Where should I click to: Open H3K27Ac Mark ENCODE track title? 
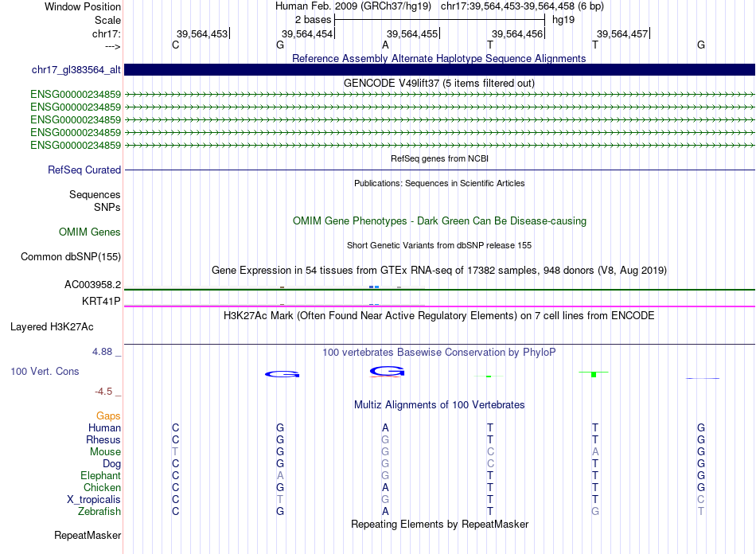click(438, 316)
